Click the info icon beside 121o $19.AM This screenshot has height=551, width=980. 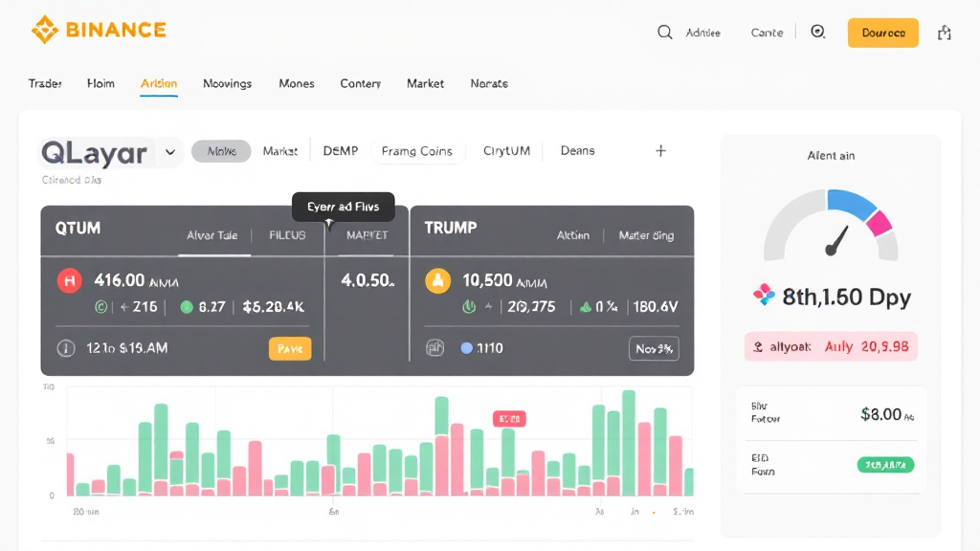pos(66,348)
